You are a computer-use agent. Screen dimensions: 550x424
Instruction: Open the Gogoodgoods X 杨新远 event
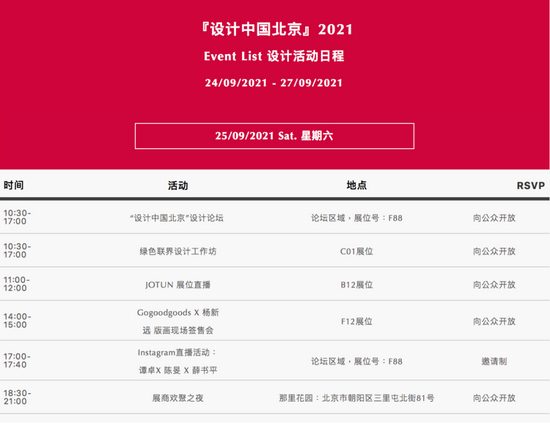click(x=178, y=321)
